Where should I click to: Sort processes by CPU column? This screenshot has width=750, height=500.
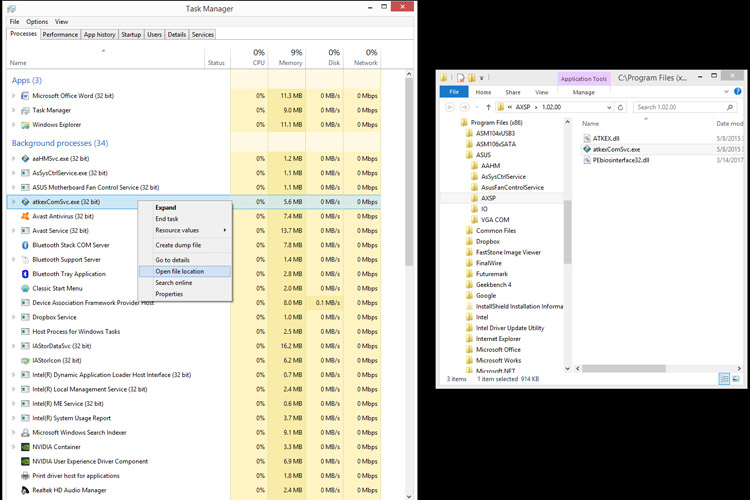tap(249, 57)
